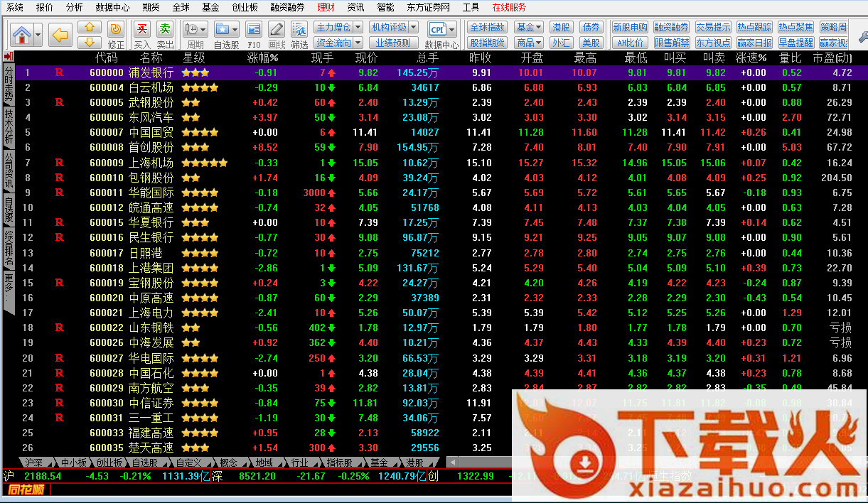Select the 公司资讯 sidebar tab

9,171
